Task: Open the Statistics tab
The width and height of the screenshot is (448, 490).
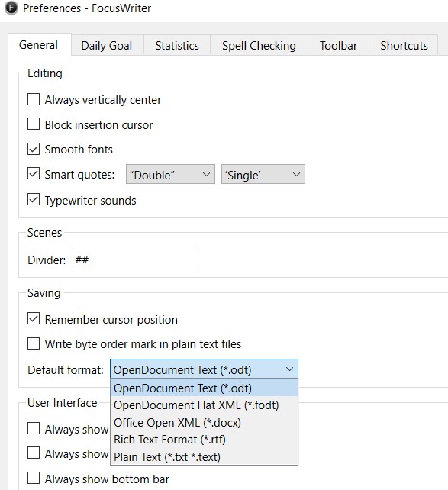Action: (177, 46)
